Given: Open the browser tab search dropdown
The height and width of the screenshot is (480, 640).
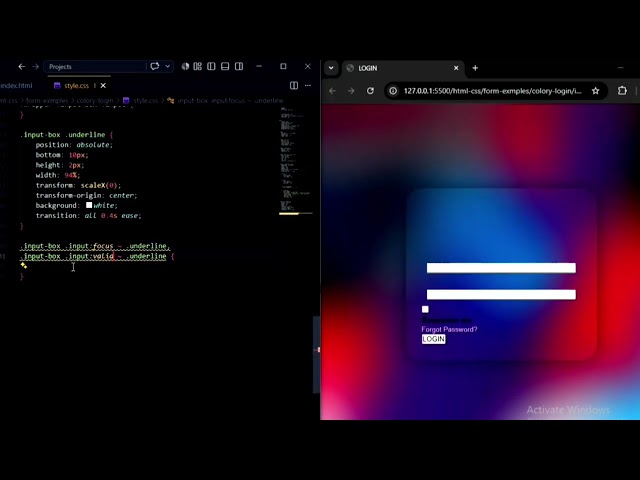Looking at the screenshot, I should tap(331, 68).
